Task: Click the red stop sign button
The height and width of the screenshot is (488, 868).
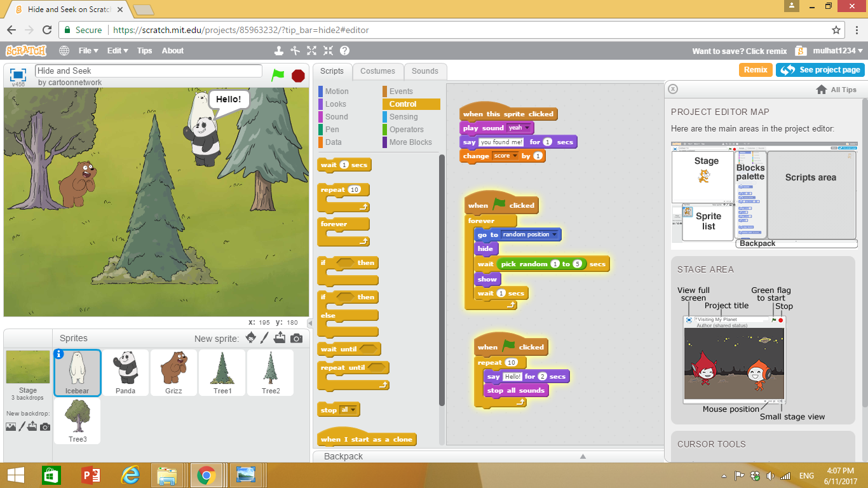Action: pyautogui.click(x=298, y=76)
